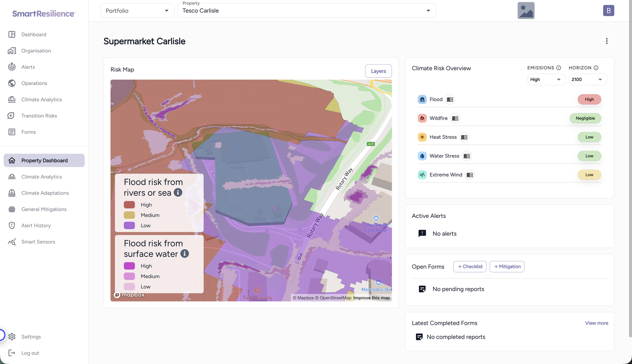632x364 pixels.
Task: Click the No pending reports text
Action: click(458, 289)
